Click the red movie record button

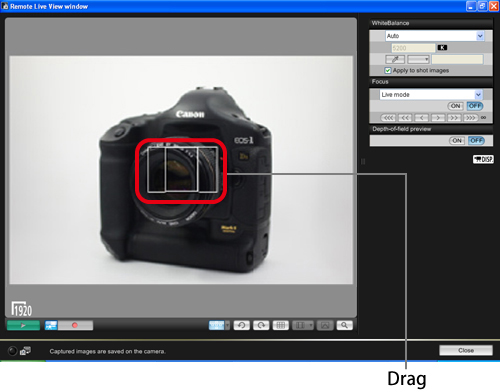(75, 325)
